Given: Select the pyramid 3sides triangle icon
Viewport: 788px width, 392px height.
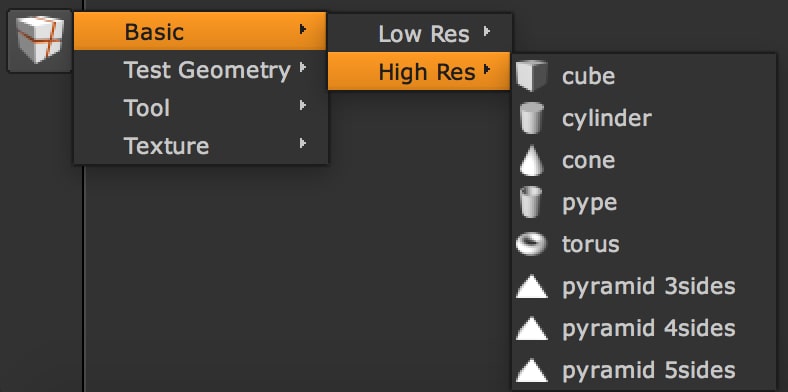Looking at the screenshot, I should click(532, 287).
